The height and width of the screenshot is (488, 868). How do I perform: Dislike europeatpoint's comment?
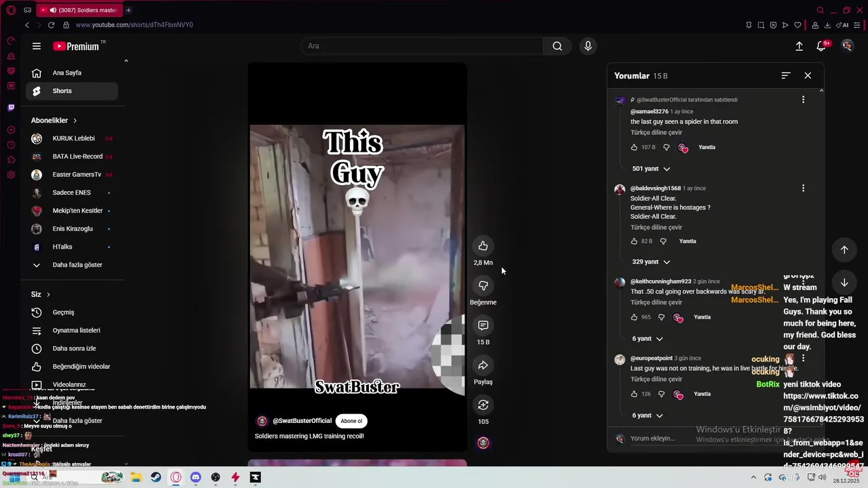coord(661,394)
